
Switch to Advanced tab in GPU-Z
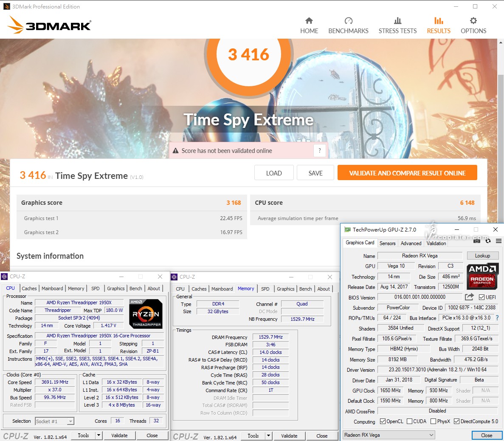tap(411, 243)
